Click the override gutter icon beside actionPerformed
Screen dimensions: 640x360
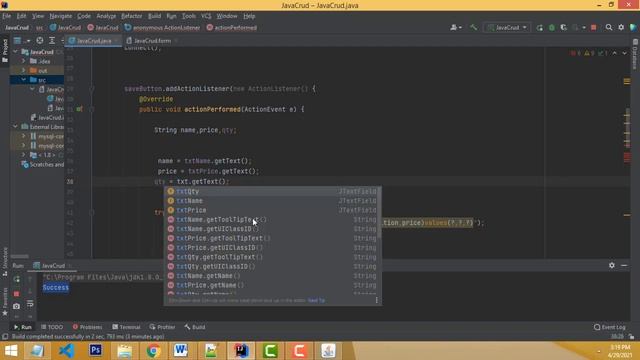tap(80, 109)
